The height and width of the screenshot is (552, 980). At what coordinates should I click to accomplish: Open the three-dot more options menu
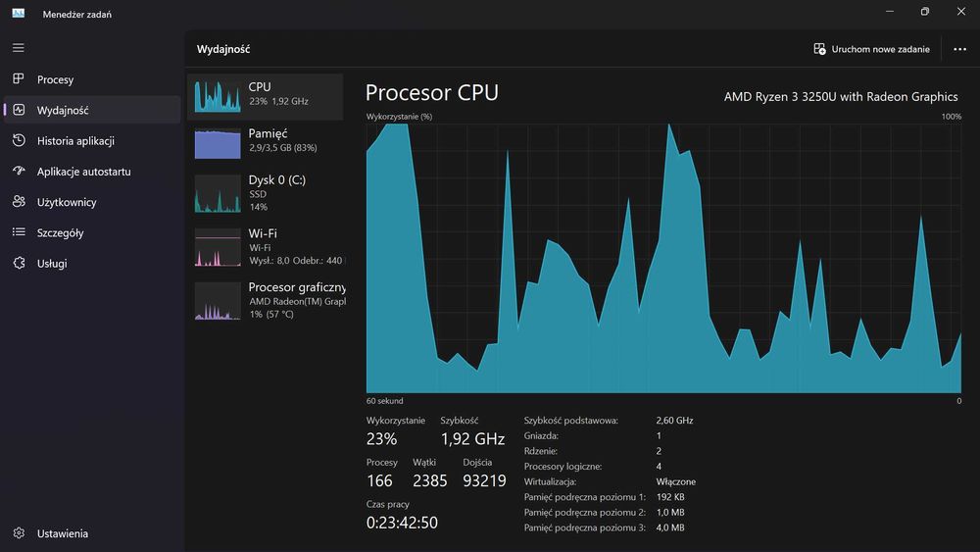pos(959,49)
